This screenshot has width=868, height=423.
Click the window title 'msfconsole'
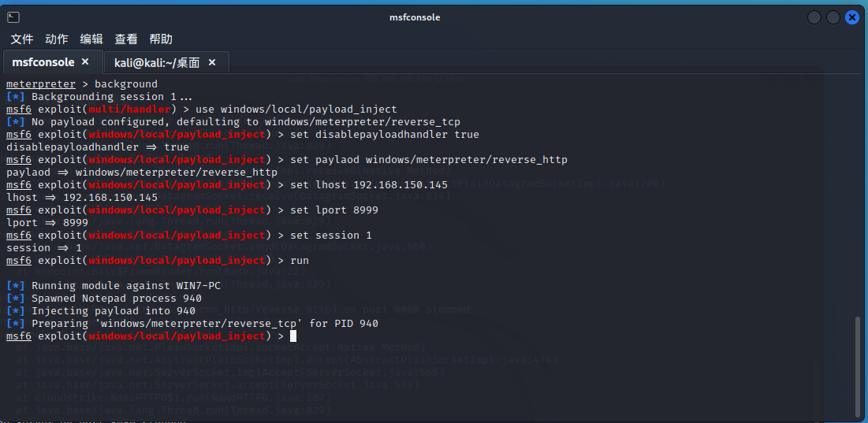[415, 17]
